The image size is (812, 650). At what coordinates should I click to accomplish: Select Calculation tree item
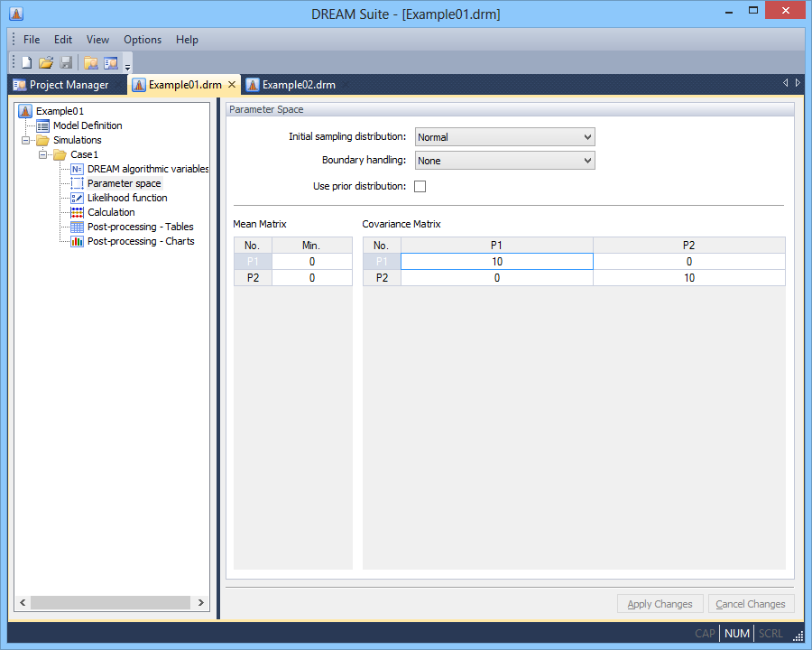pyautogui.click(x=111, y=212)
